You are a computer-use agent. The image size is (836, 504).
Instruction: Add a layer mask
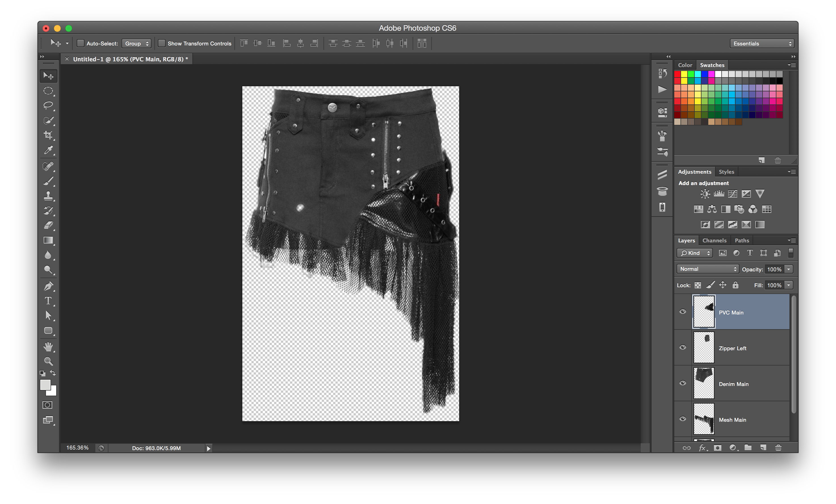click(717, 448)
